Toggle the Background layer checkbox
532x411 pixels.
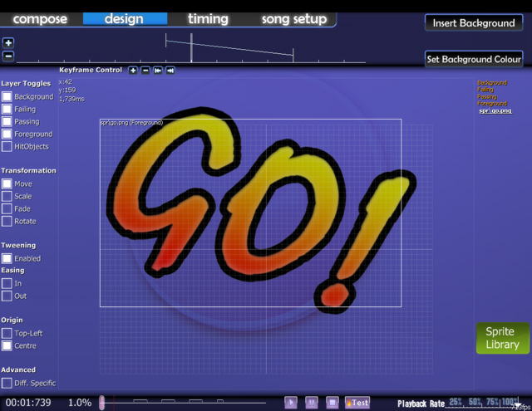point(7,96)
